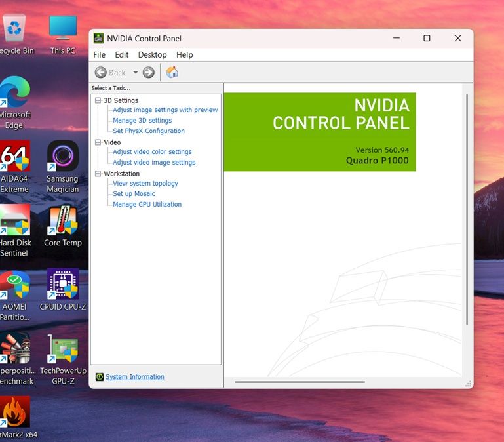
Task: Click the horizontal scrollbar in right pane
Action: (300, 382)
